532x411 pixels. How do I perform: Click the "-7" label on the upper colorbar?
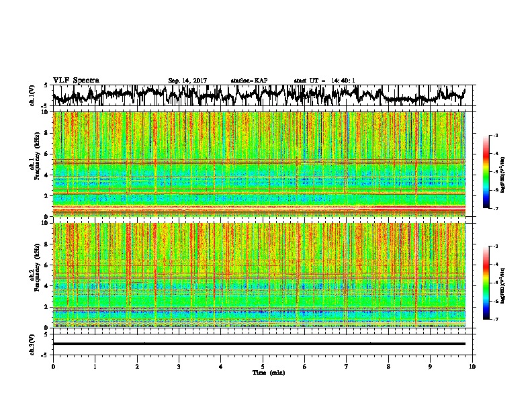496,208
